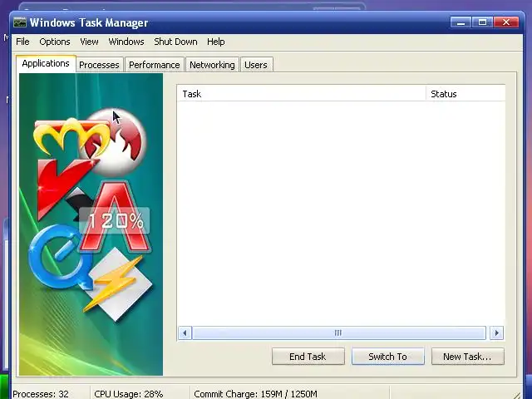Open the Shut Down menu
The width and height of the screenshot is (532, 399).
(175, 42)
